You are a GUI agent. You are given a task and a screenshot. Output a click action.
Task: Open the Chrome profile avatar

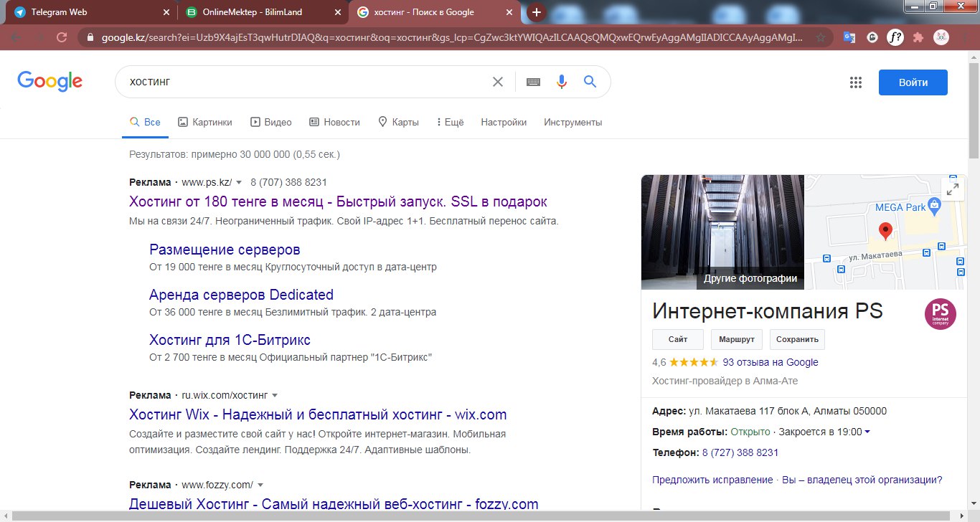coord(941,37)
